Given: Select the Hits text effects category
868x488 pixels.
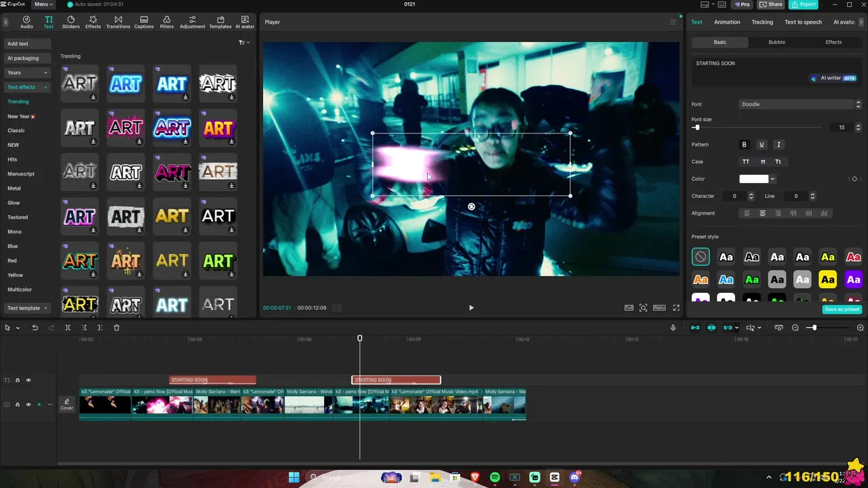Looking at the screenshot, I should tap(12, 159).
